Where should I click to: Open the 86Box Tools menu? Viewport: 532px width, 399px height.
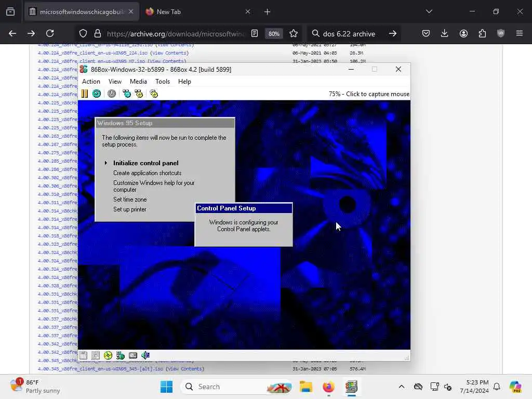(x=163, y=82)
